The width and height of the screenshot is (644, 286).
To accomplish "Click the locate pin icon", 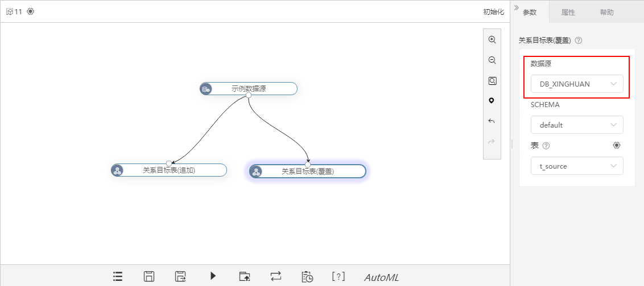I will click(x=492, y=101).
